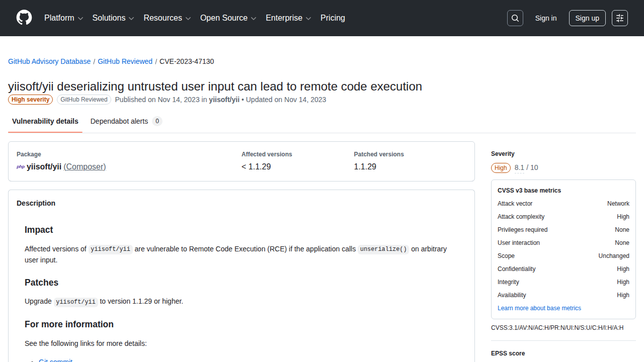Click the advisory title heading
644x362 pixels.
click(215, 86)
